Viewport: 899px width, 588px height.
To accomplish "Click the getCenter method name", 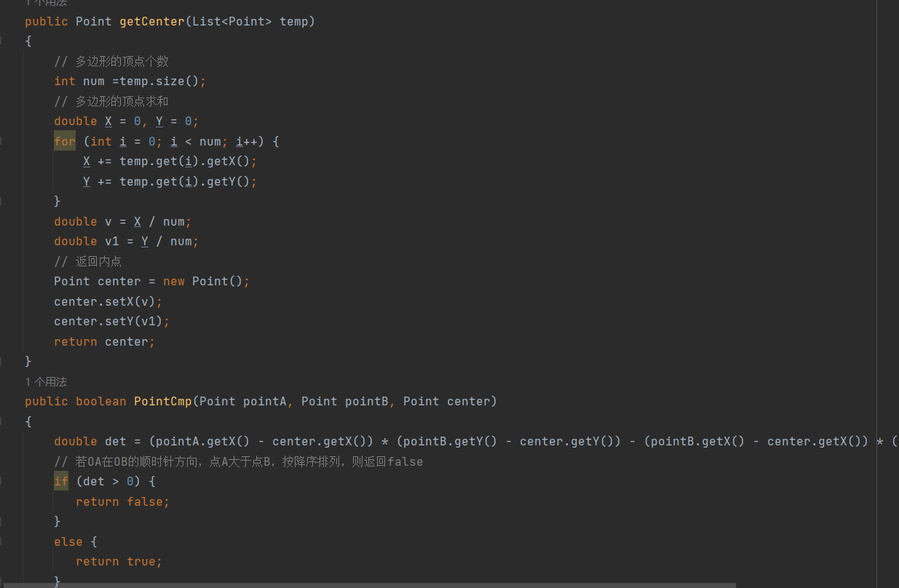I will coord(151,21).
